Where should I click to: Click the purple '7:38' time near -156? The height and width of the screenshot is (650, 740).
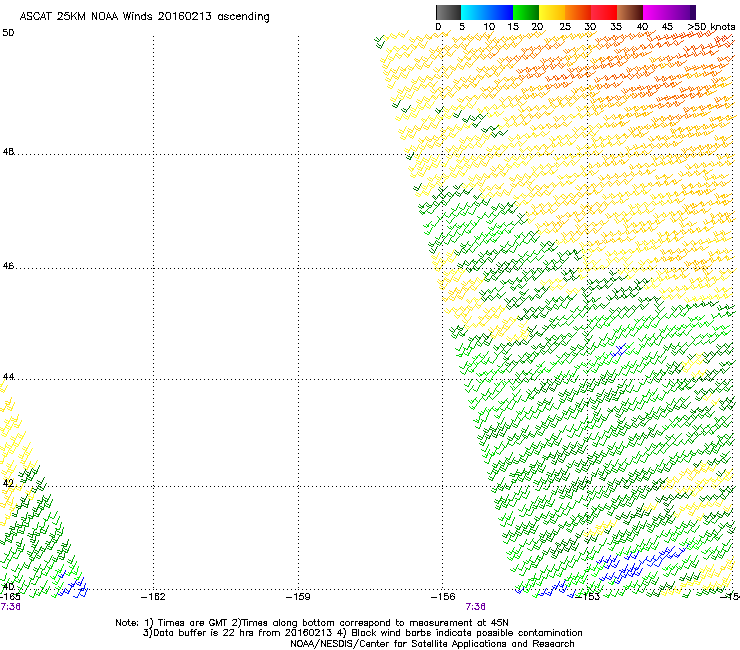475,607
